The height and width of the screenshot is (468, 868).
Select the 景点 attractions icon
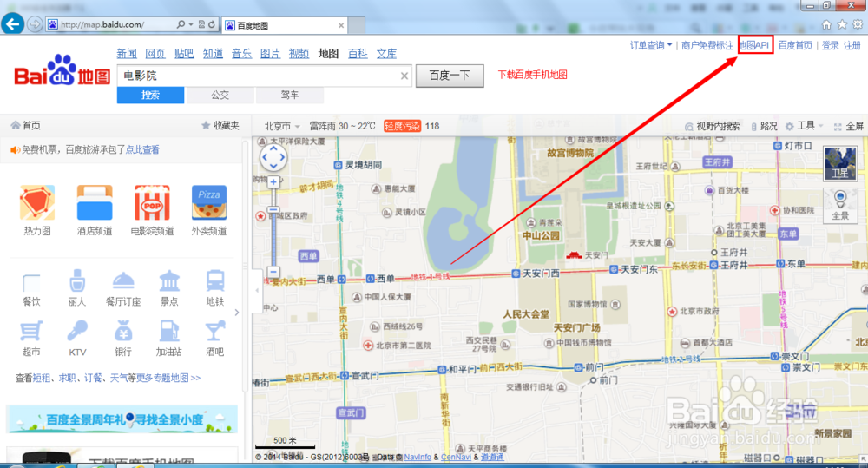tap(169, 280)
